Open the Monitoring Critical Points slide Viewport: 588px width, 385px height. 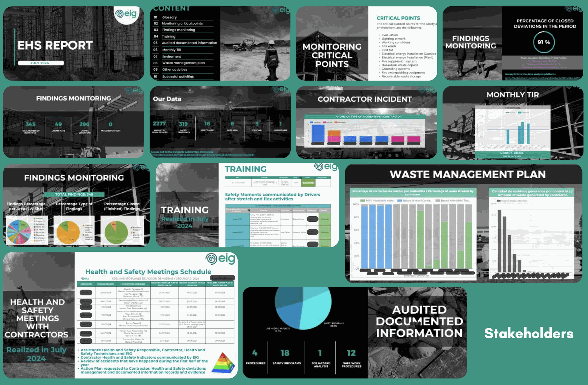332,55
